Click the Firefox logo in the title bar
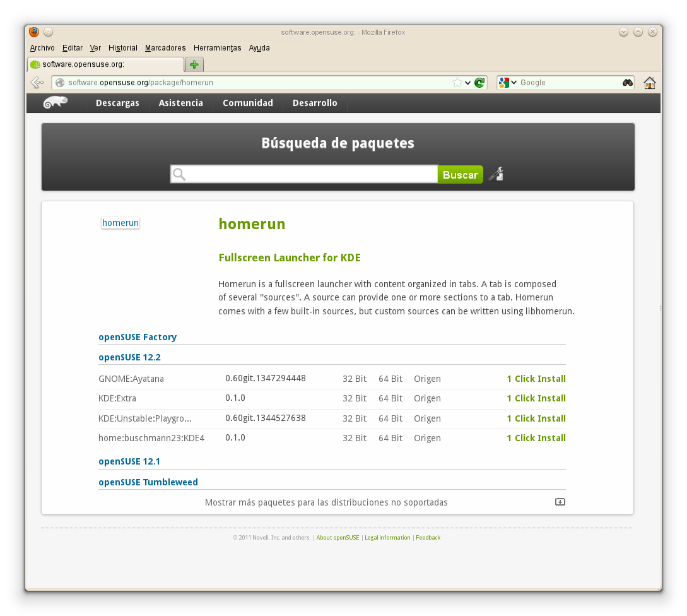This screenshot has width=687, height=616. click(34, 32)
